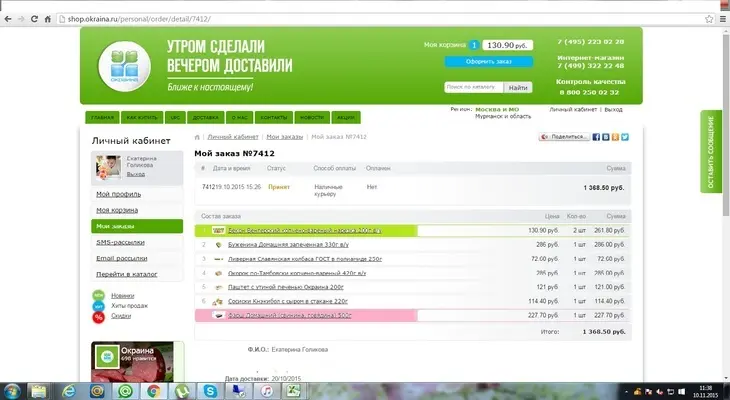Open the Паштет с утиной печенью link
This screenshot has height=400, width=730.
[285, 287]
